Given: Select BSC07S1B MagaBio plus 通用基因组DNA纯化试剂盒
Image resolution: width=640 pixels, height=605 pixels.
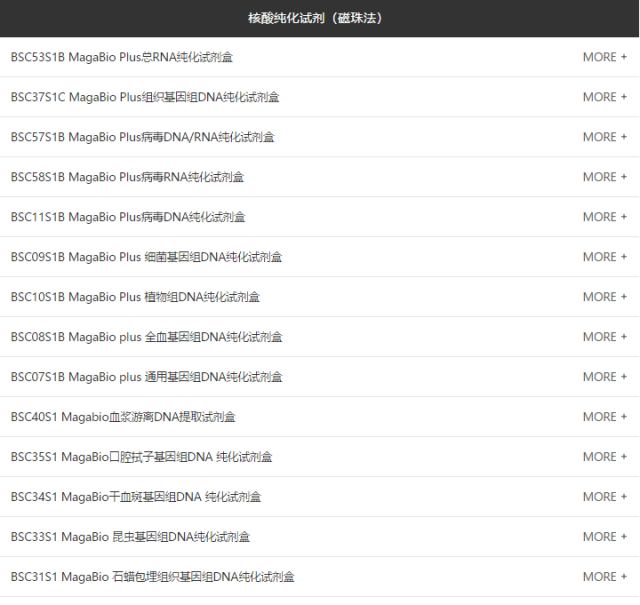Looking at the screenshot, I should [x=147, y=377].
